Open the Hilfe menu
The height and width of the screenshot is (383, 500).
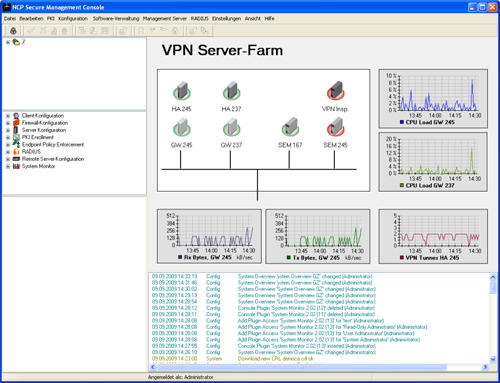click(x=269, y=19)
